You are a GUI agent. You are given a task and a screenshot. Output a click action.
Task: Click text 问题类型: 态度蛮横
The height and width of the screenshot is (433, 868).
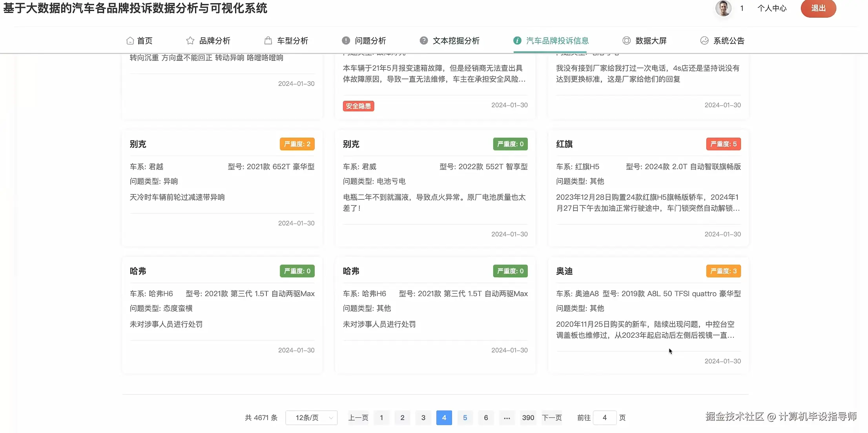pos(161,308)
